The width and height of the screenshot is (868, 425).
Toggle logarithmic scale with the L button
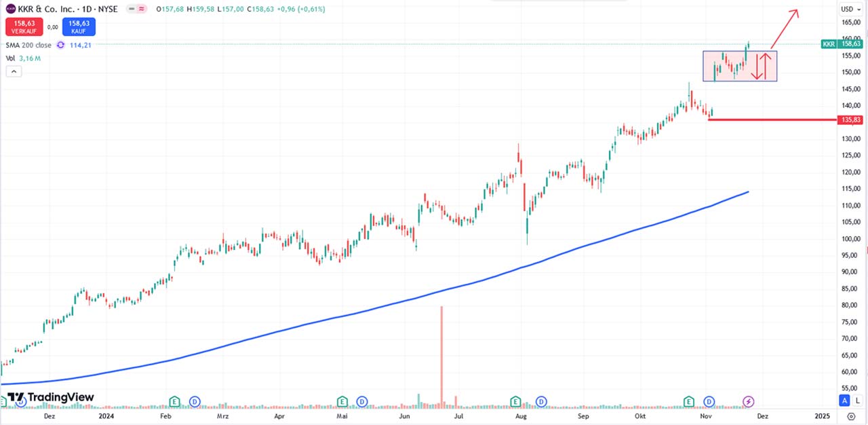click(858, 401)
